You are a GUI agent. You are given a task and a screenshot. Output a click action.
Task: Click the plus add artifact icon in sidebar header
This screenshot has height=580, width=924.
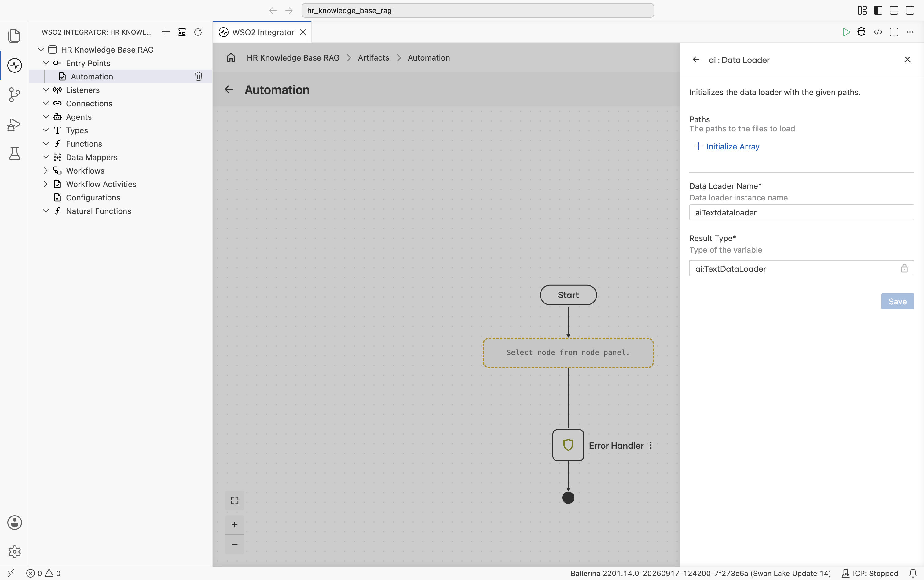(x=166, y=32)
